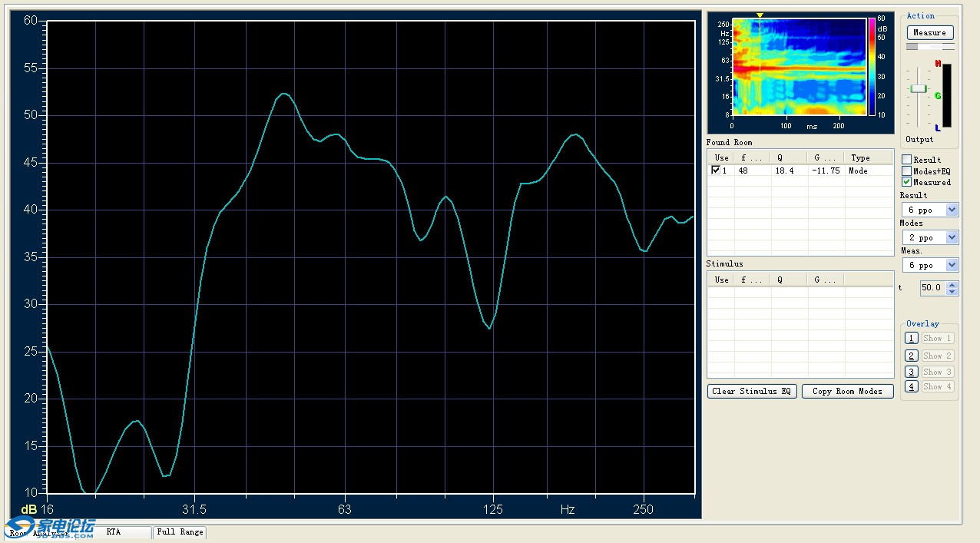Viewport: 980px width, 543px height.
Task: Click the progress bar under Measure
Action: click(930, 47)
